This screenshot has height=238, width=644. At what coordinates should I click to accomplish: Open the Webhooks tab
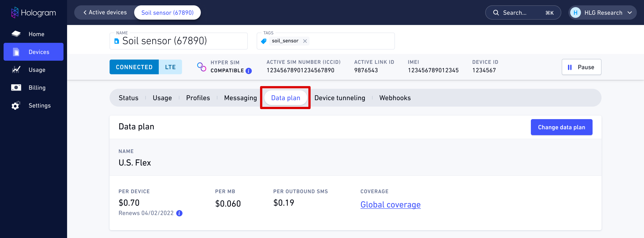pos(395,98)
